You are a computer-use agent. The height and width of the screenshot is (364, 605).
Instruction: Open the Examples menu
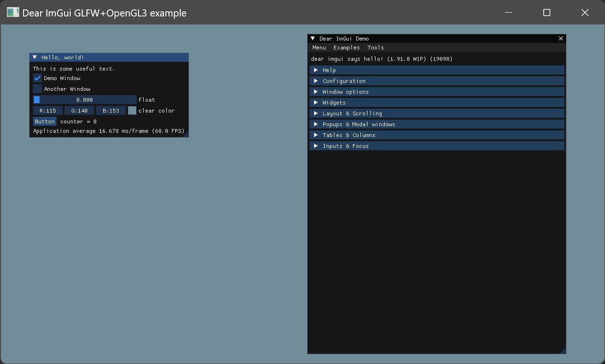[346, 48]
